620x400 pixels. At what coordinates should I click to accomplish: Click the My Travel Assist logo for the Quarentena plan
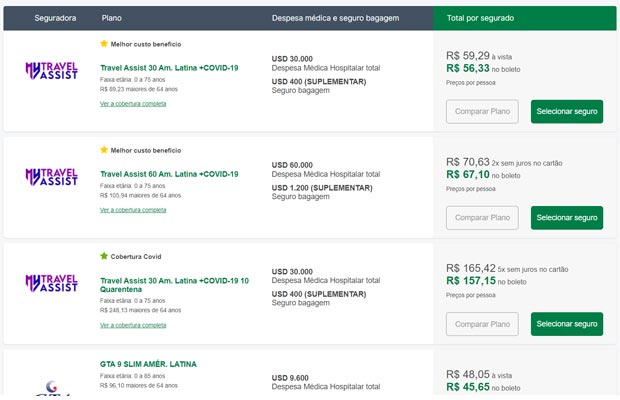pyautogui.click(x=51, y=283)
